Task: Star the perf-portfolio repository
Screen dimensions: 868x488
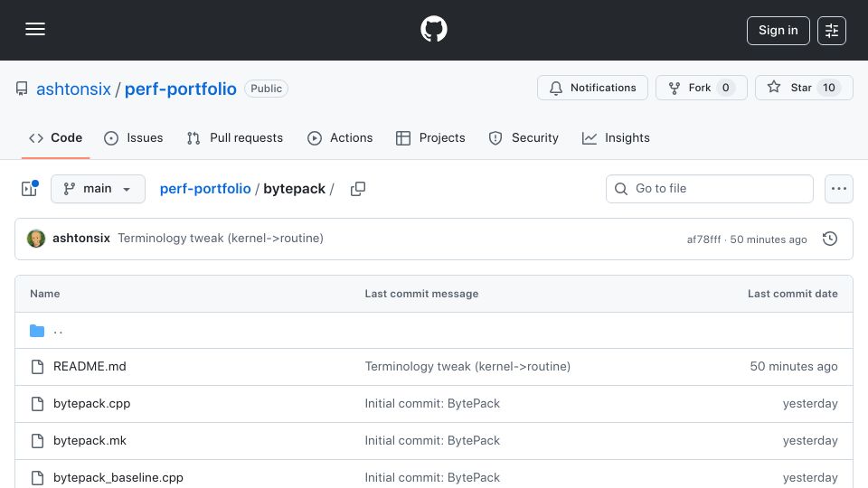Action: (x=804, y=88)
